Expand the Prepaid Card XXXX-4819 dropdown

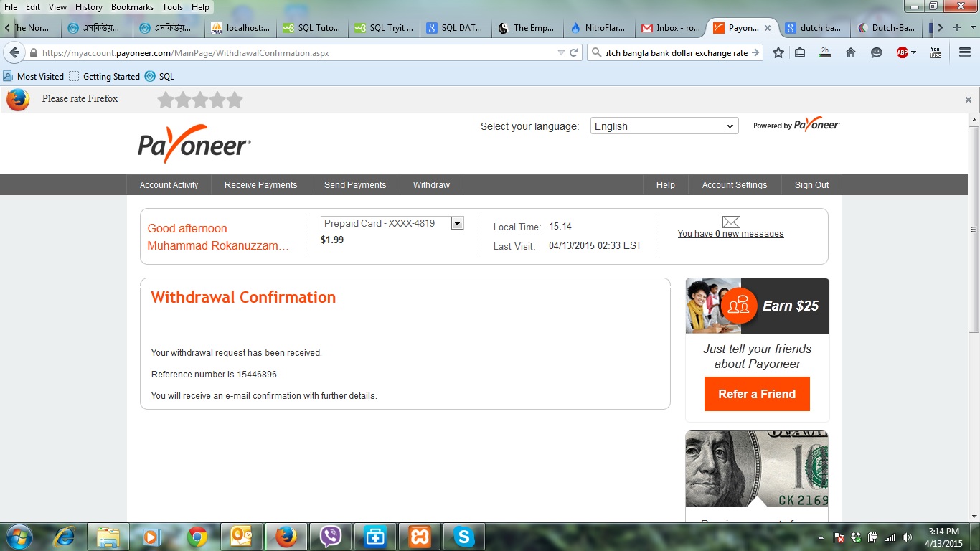coord(457,223)
